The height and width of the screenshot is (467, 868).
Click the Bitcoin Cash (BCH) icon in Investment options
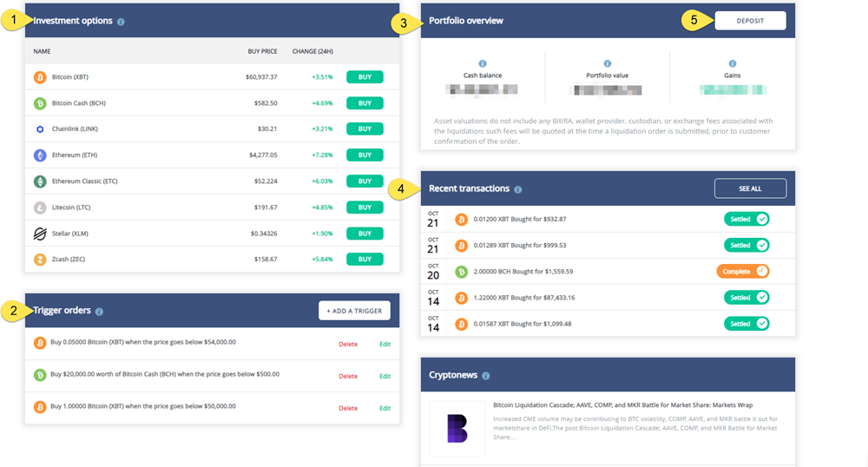[x=40, y=103]
